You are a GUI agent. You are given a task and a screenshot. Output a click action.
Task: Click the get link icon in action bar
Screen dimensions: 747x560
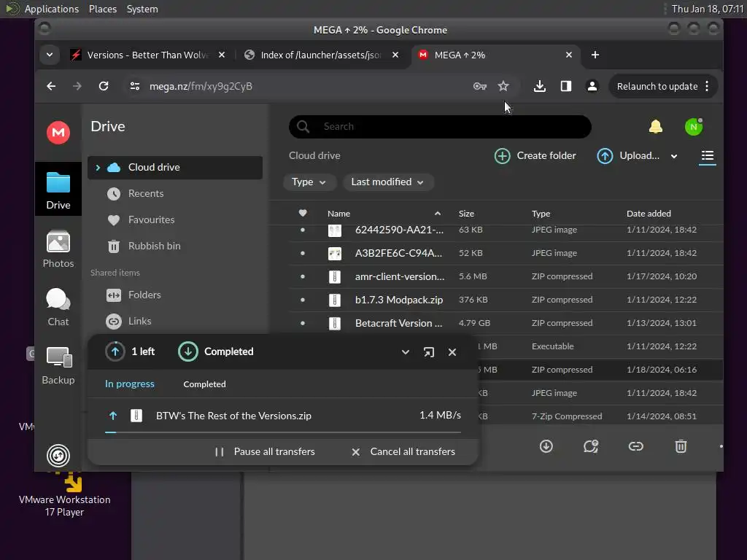point(635,446)
